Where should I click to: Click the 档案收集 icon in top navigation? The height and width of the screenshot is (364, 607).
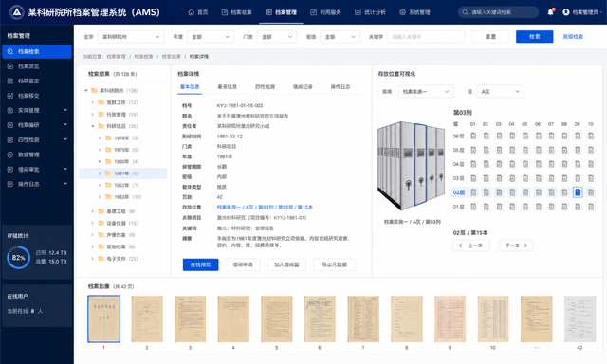point(225,12)
